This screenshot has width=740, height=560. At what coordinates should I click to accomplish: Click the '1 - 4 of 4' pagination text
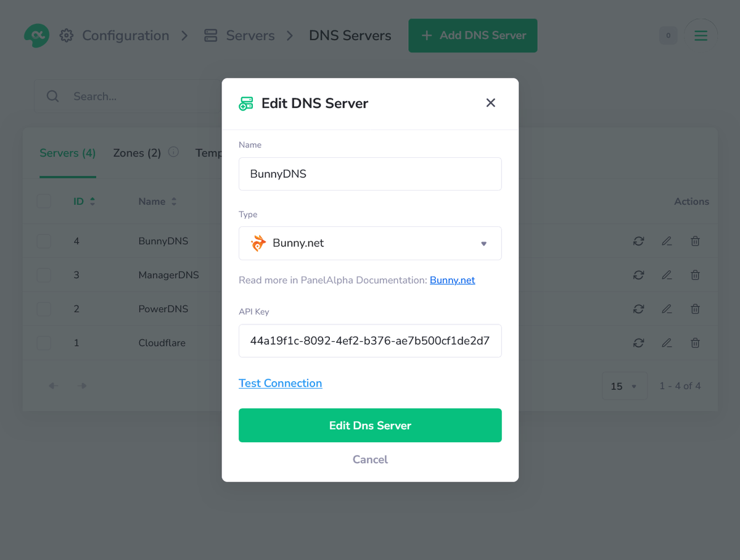pyautogui.click(x=680, y=386)
